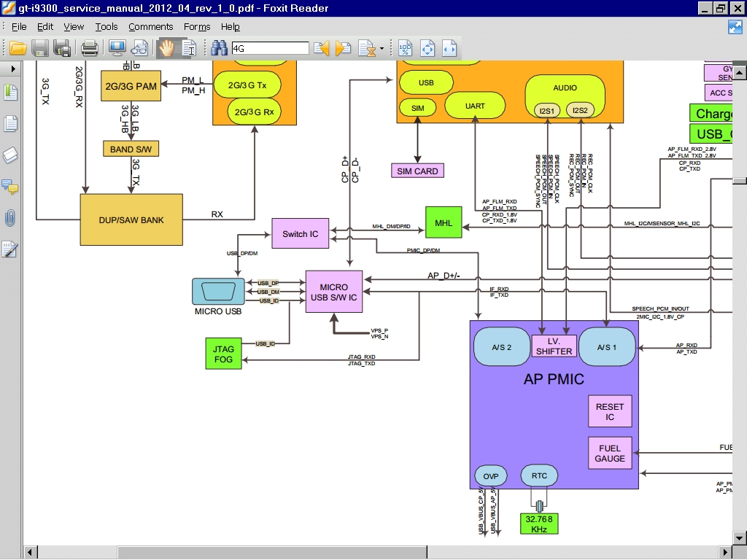The image size is (747, 560).
Task: Click the SIM CARD block
Action: point(417,171)
